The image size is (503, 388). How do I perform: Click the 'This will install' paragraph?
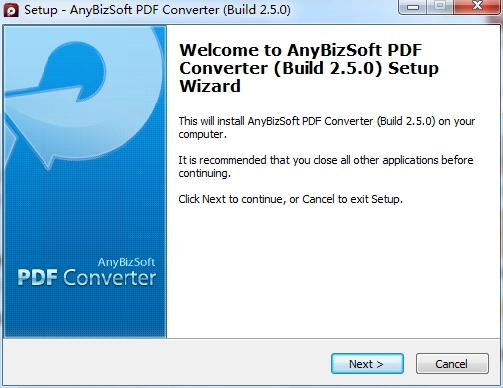point(327,127)
